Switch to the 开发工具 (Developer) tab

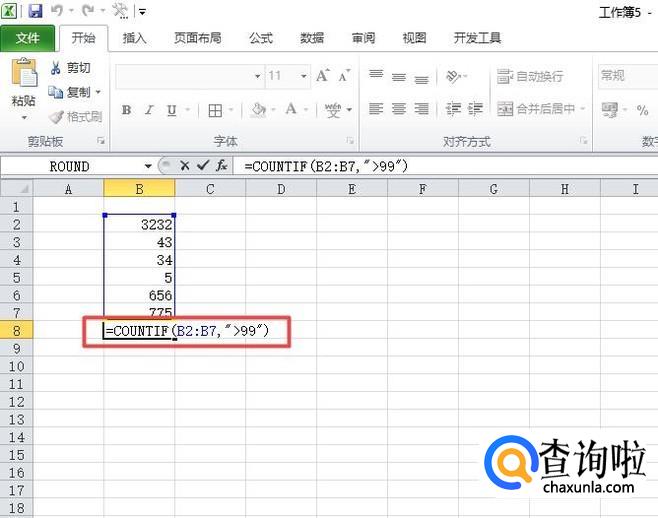pos(477,38)
